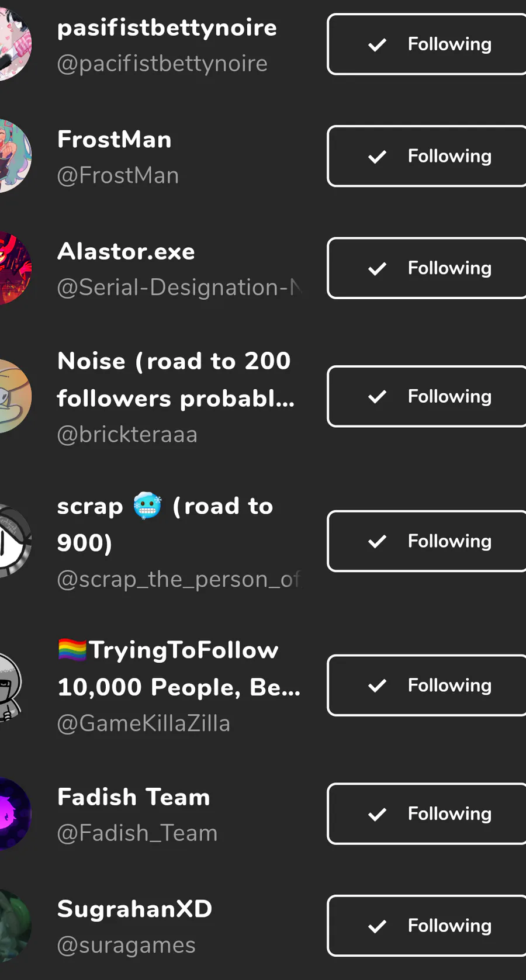
Task: Open Alastor.exe avatar image
Action: click(13, 268)
